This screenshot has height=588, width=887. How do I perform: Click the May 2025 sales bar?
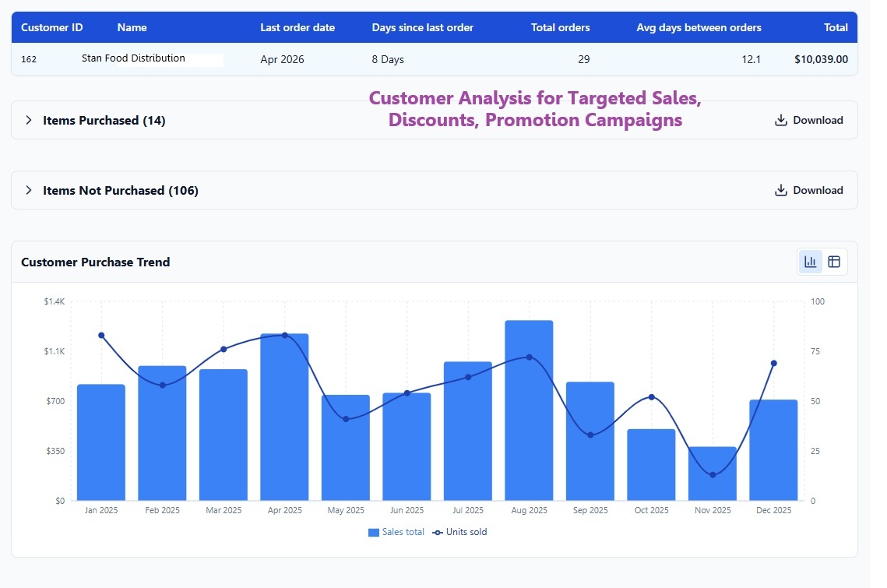346,448
